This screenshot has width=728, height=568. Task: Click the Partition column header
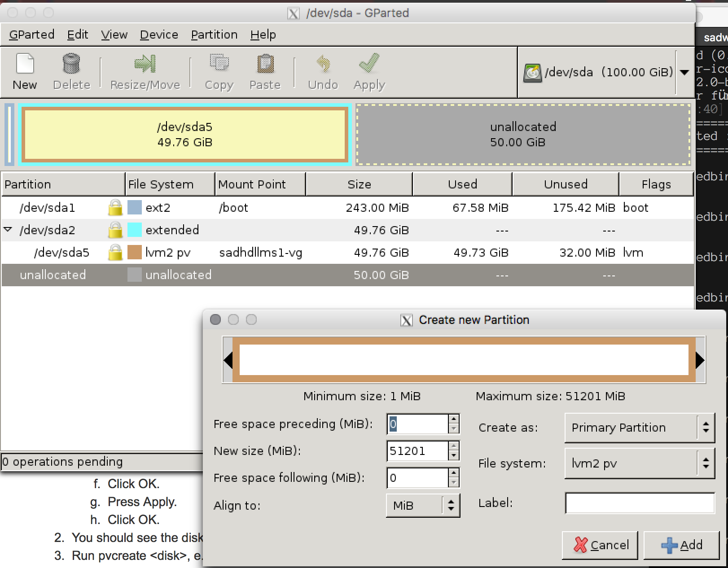[x=63, y=184]
